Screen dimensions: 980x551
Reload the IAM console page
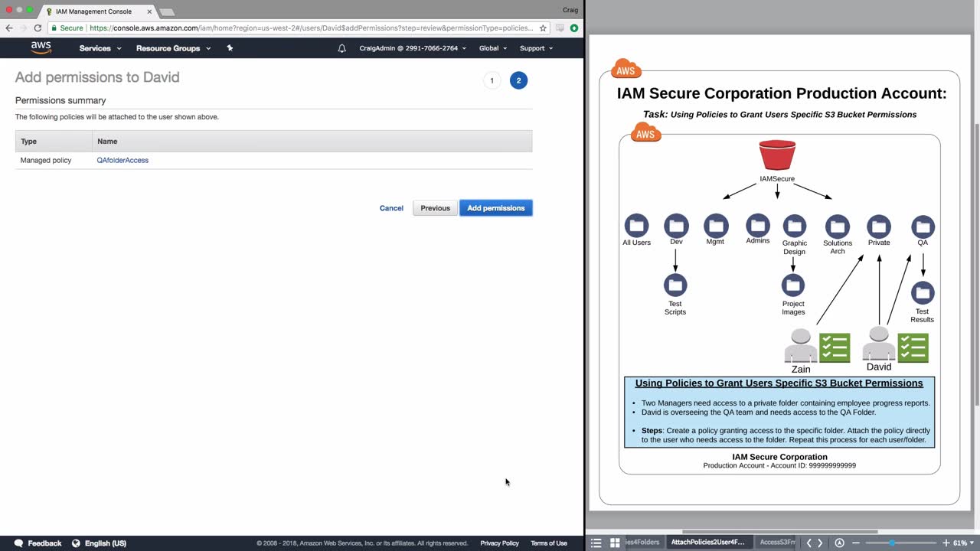[x=38, y=28]
